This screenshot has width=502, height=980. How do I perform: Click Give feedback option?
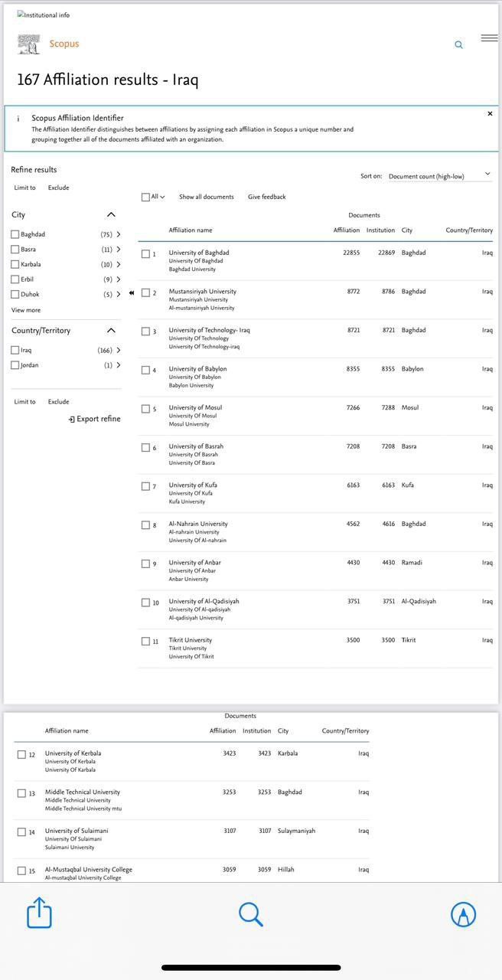(266, 197)
